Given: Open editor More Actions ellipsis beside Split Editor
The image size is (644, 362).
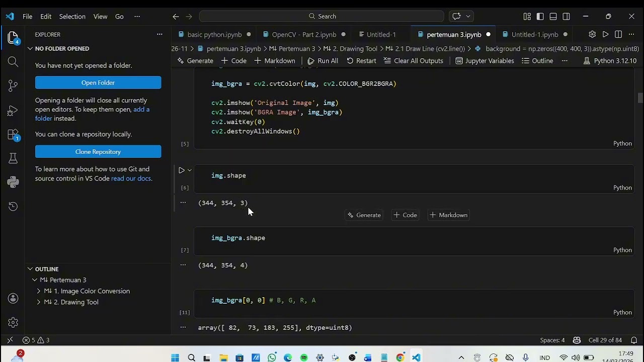Looking at the screenshot, I should (x=631, y=35).
